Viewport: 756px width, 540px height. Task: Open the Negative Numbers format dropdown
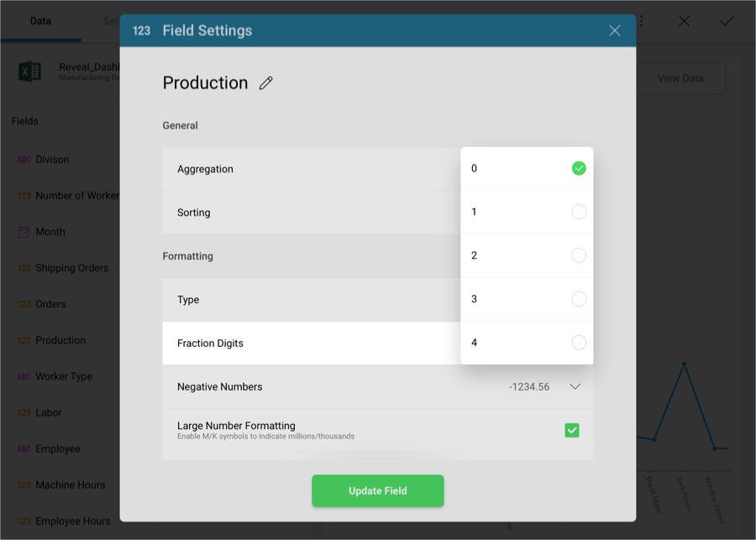click(x=575, y=386)
